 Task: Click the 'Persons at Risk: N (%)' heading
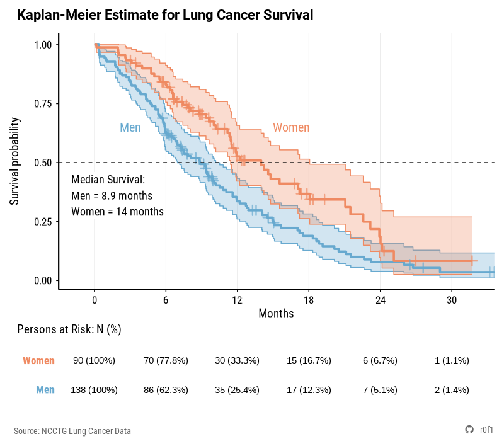(x=69, y=329)
